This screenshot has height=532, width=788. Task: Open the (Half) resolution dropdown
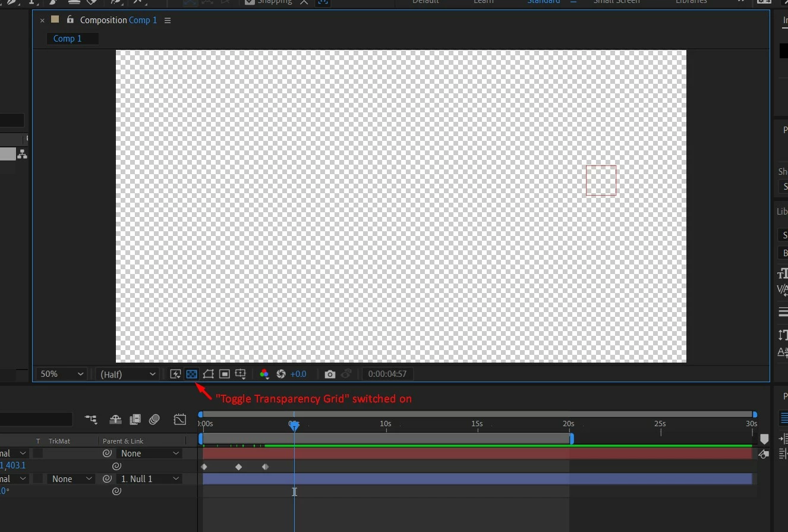pos(127,374)
